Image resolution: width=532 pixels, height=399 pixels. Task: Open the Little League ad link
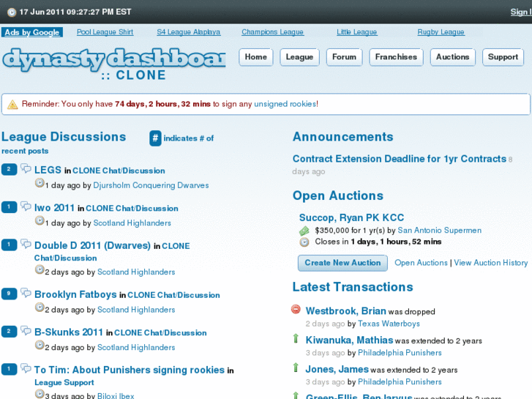(357, 32)
